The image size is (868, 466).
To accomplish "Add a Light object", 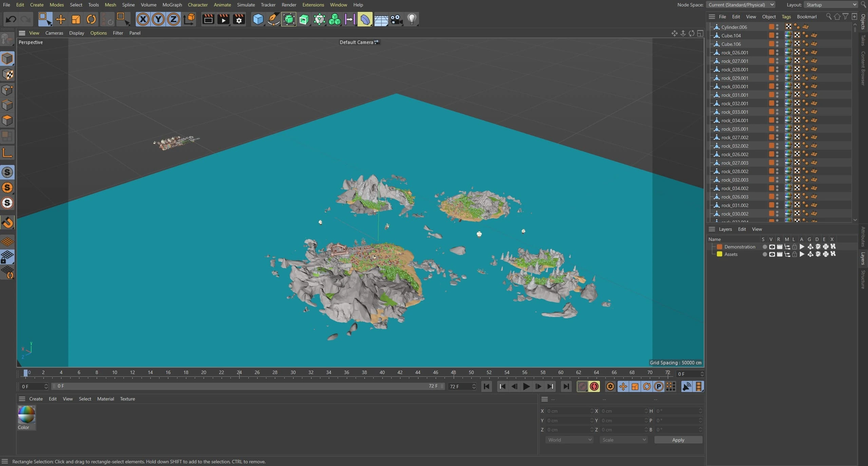I will click(x=412, y=19).
